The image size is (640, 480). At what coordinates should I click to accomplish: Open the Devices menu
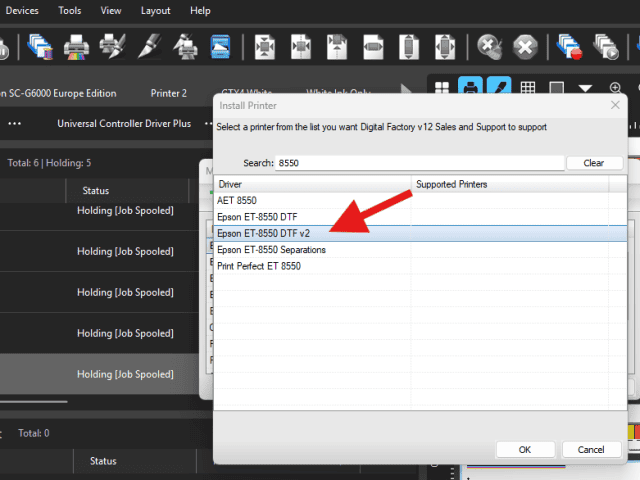pyautogui.click(x=23, y=11)
